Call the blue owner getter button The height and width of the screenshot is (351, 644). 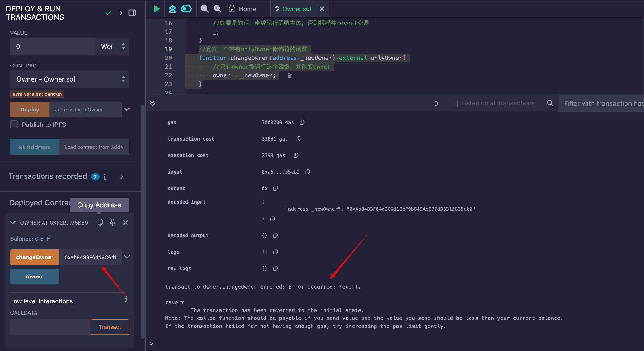coord(35,276)
